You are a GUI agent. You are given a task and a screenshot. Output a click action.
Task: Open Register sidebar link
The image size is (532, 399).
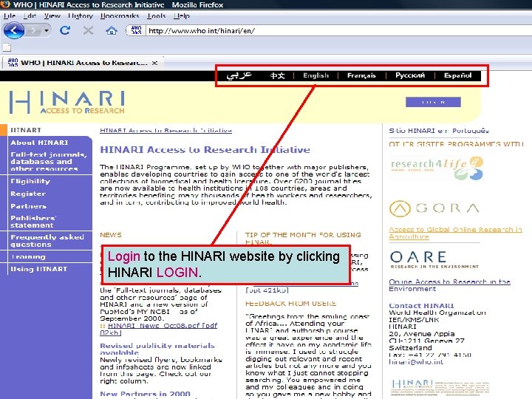[x=28, y=194]
